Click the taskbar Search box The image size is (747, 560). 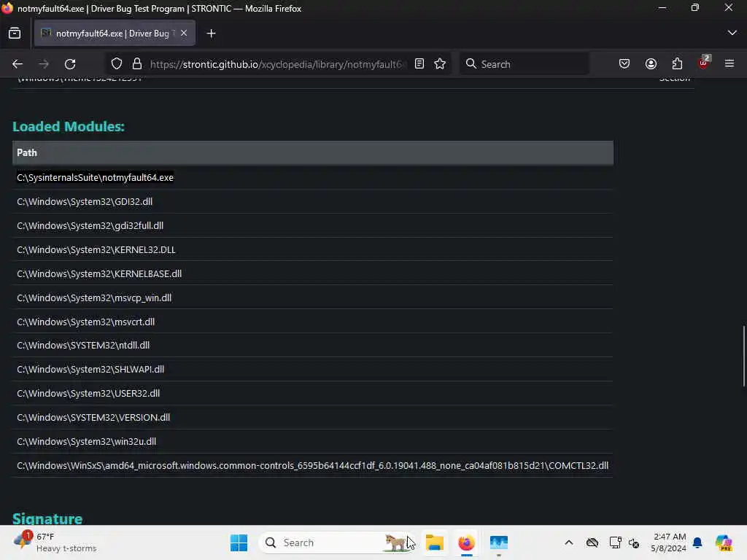[x=336, y=542]
